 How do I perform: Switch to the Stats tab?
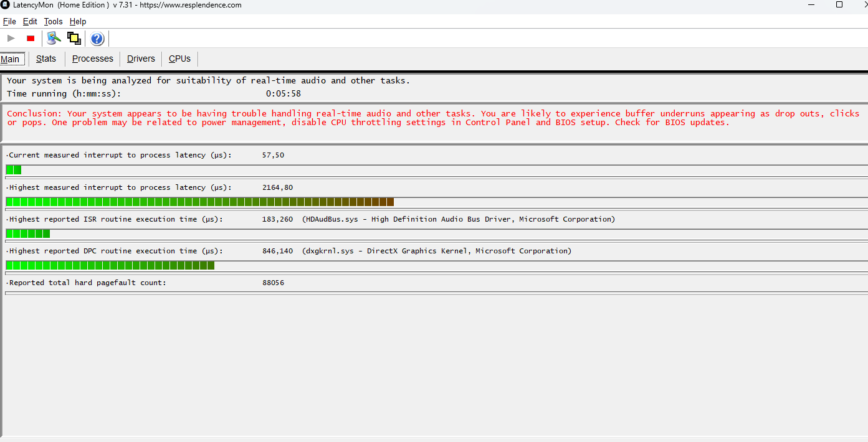click(46, 59)
